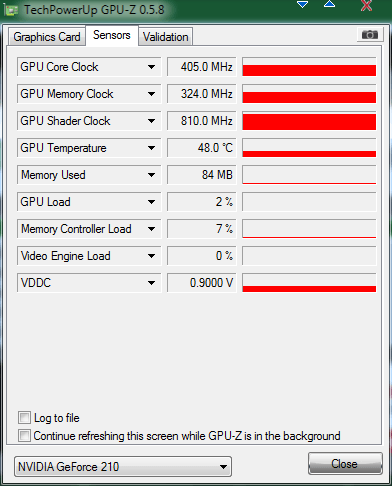Enable continue refreshing in background checkbox
392x486 pixels.
pyautogui.click(x=24, y=436)
